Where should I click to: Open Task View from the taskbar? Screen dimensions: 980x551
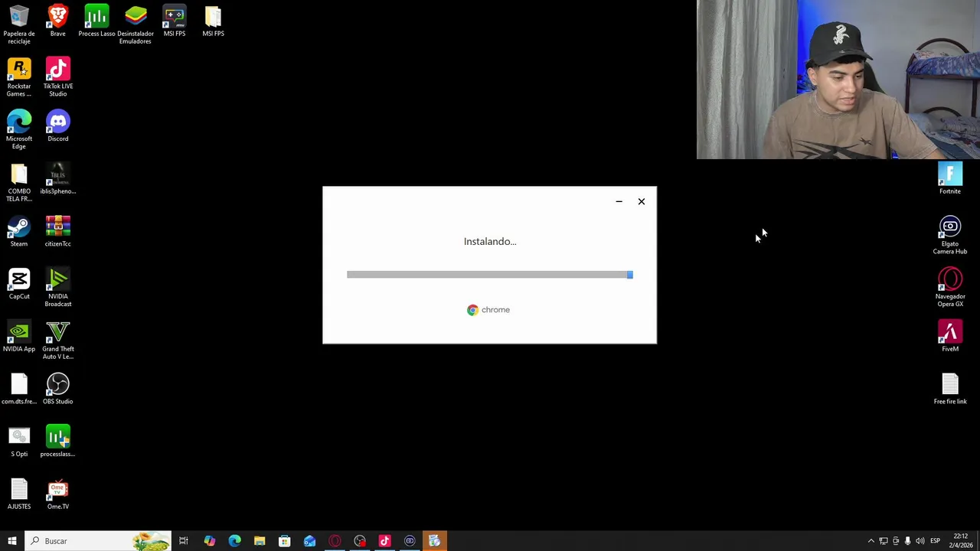184,541
